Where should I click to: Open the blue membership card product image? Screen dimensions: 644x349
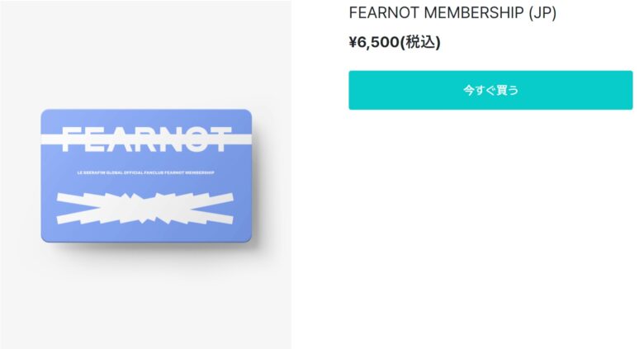pyautogui.click(x=146, y=176)
